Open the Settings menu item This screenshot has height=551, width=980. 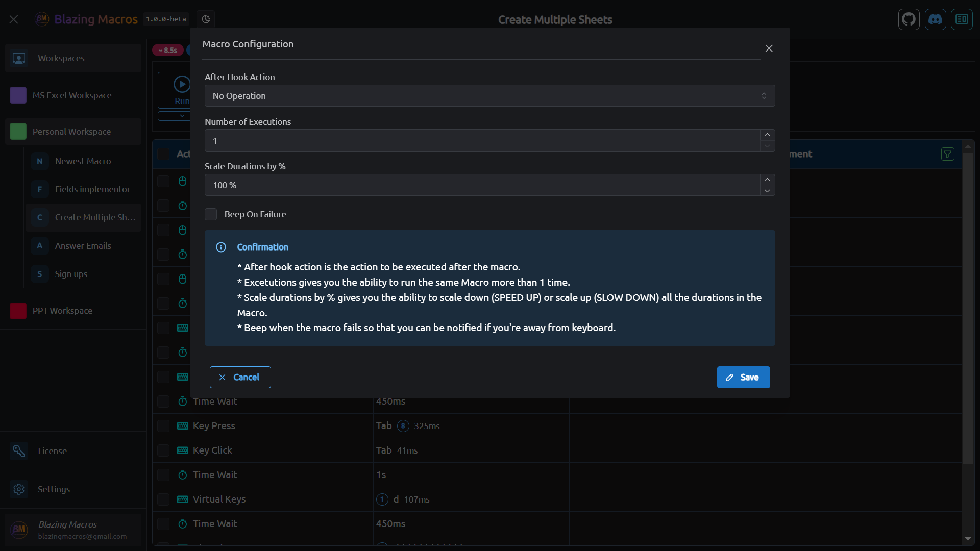click(73, 489)
